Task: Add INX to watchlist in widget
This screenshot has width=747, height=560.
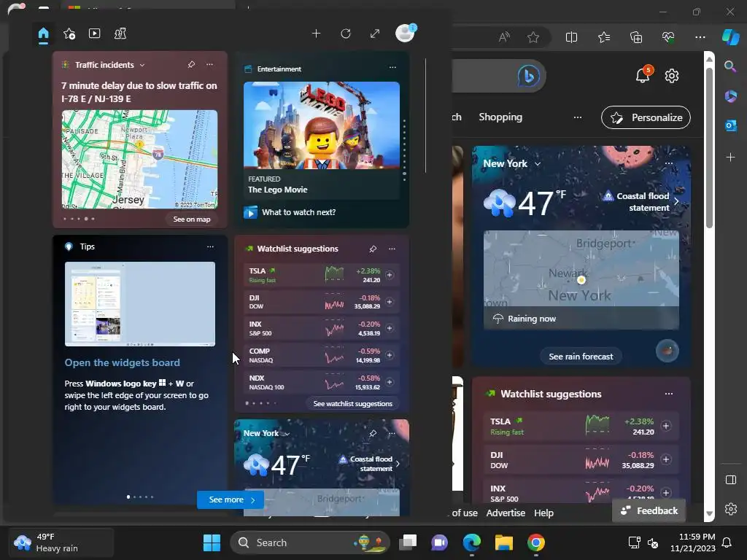Action: click(x=390, y=328)
